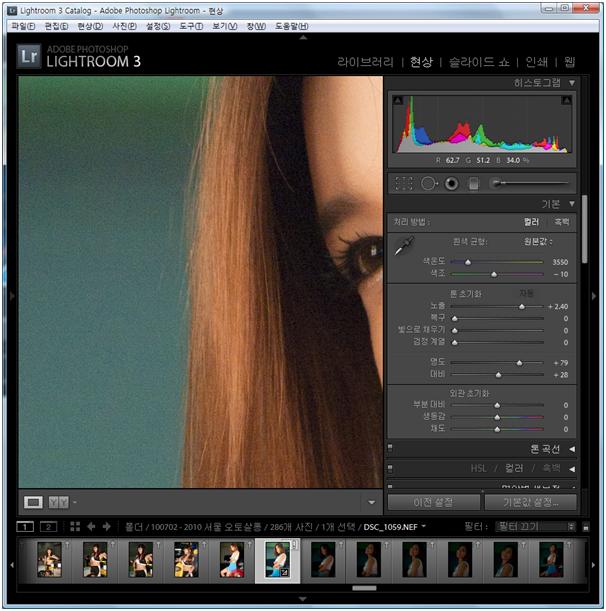Screen dimensions: 606x611
Task: Expand the HSL / 컬러 / 흑백 panel
Action: coord(572,469)
